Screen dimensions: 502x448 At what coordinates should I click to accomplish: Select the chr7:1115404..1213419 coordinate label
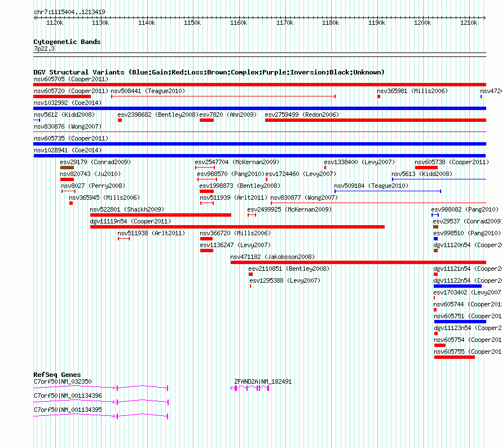pos(69,12)
